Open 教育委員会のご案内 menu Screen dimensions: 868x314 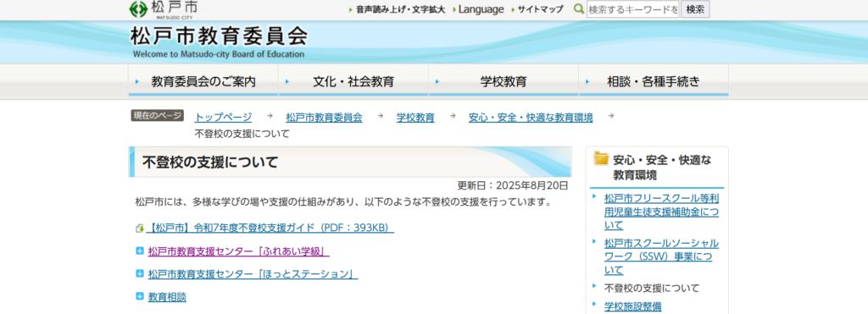click(203, 82)
